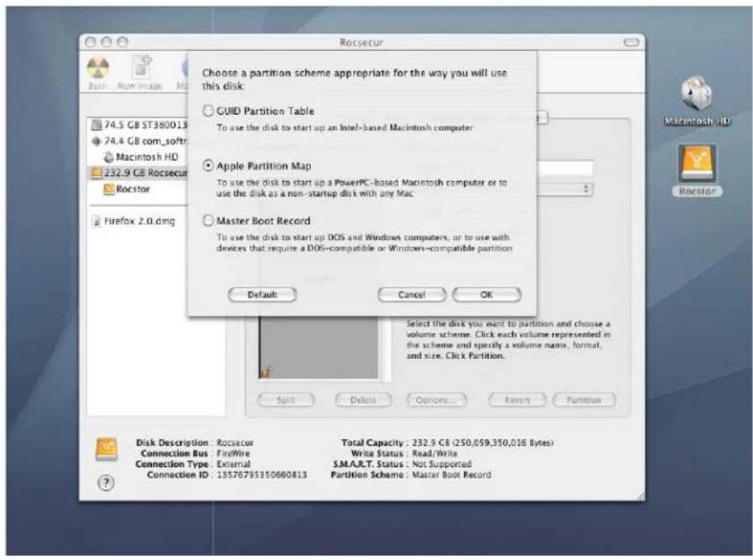Screen dimensions: 753x560
Task: Select Apple Partition Map radio button
Action: pyautogui.click(x=207, y=166)
